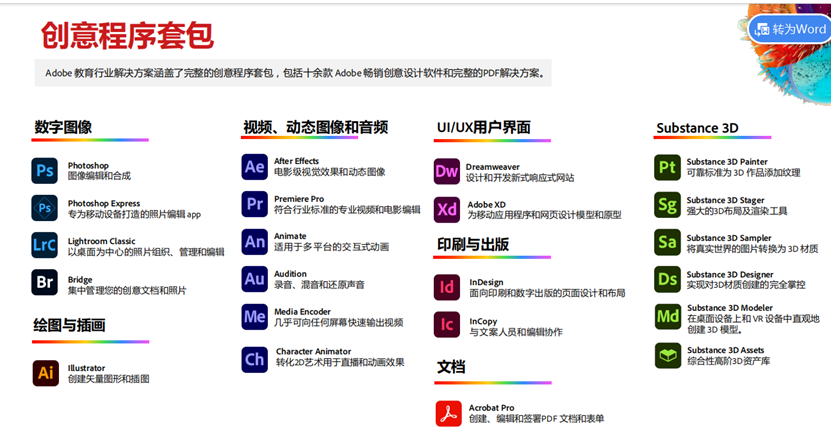The width and height of the screenshot is (831, 446).
Task: Click the 'Dreamweaver' name text
Action: tap(493, 167)
